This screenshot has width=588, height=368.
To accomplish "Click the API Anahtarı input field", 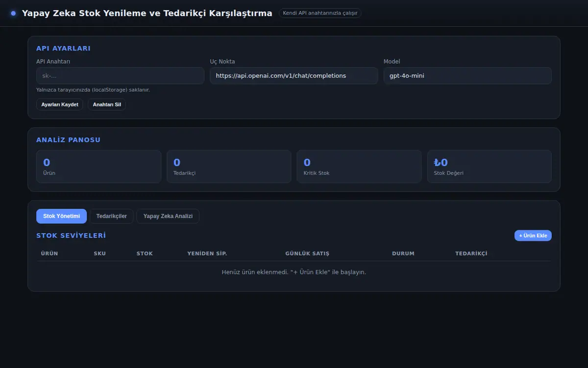I will 120,76.
